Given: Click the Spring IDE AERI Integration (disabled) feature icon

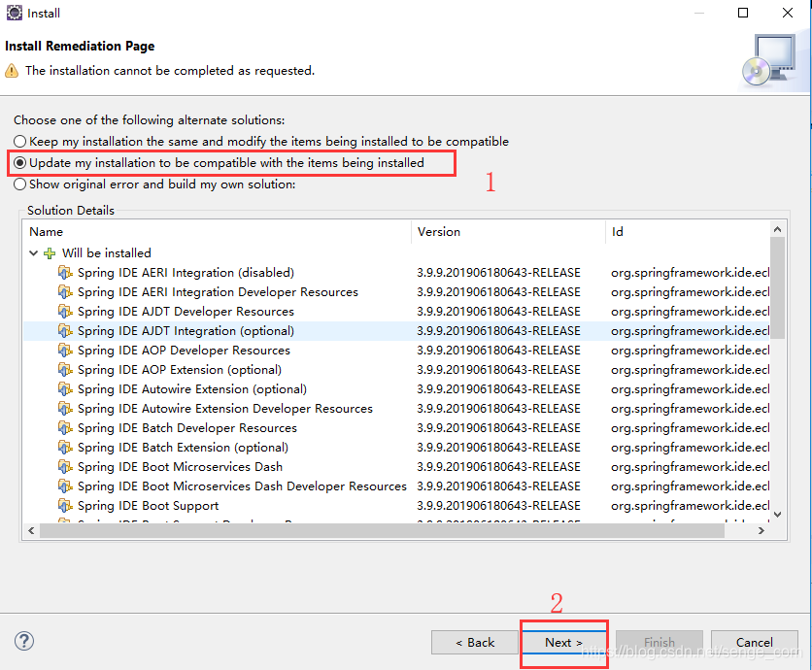Looking at the screenshot, I should (65, 272).
